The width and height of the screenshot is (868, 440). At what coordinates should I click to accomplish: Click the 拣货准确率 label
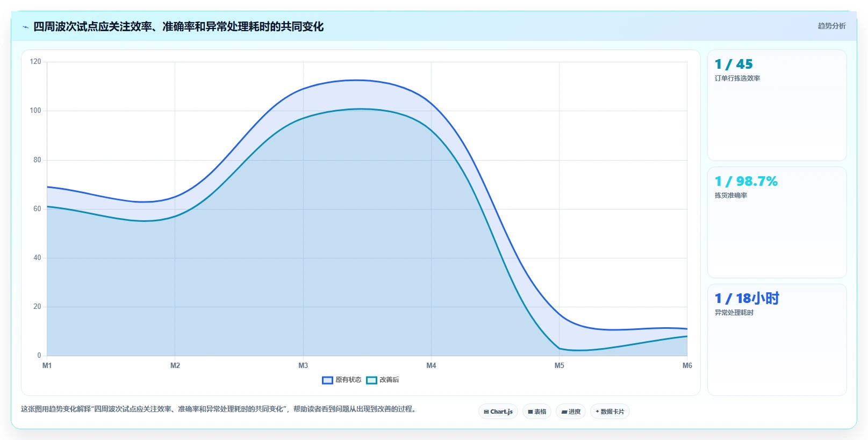point(731,196)
